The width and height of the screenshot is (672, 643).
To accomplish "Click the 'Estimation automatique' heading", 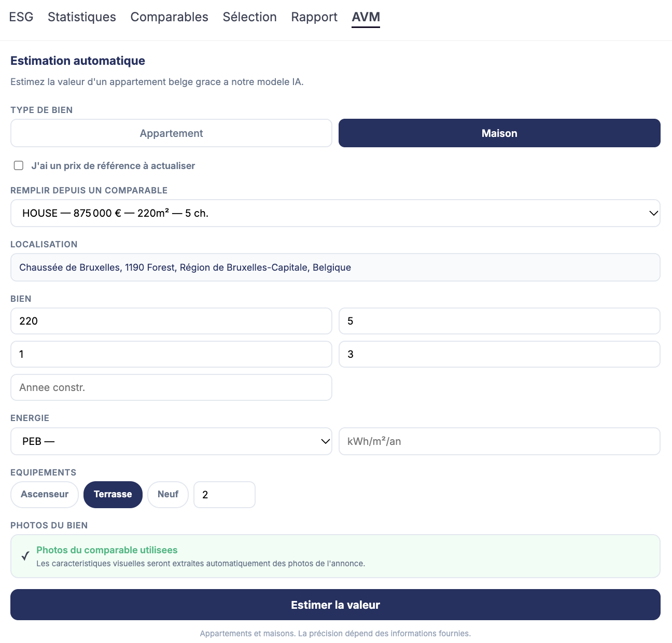I will coord(78,61).
